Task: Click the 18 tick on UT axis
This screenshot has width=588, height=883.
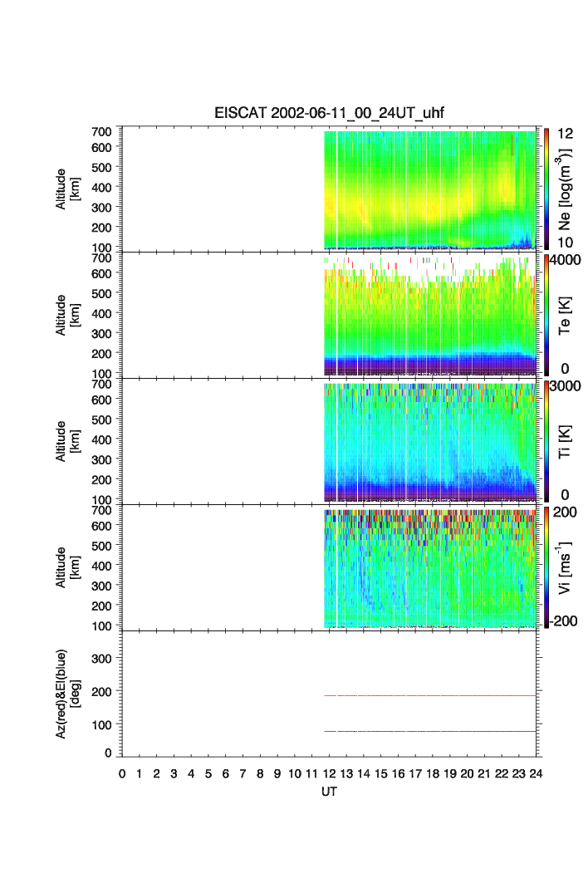Action: [433, 774]
